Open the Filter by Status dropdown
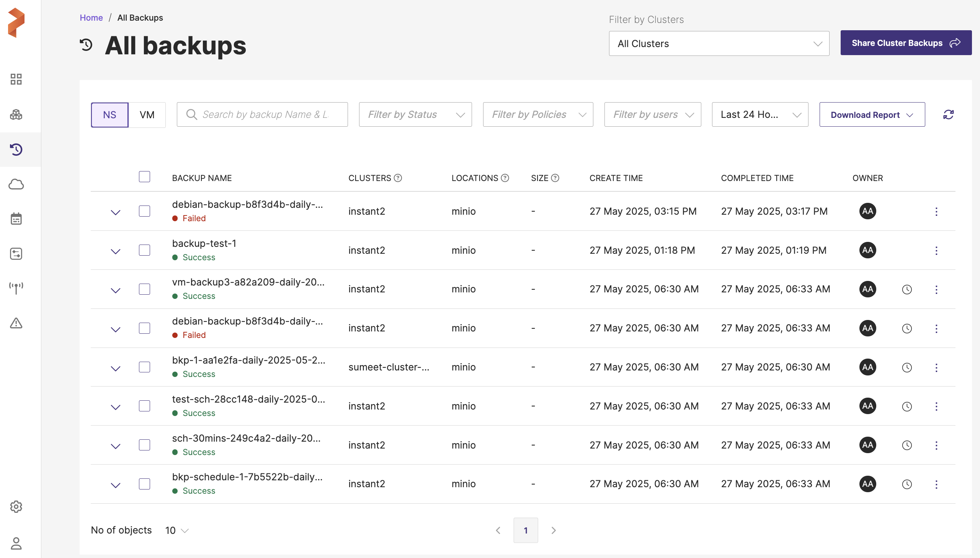 coord(415,114)
